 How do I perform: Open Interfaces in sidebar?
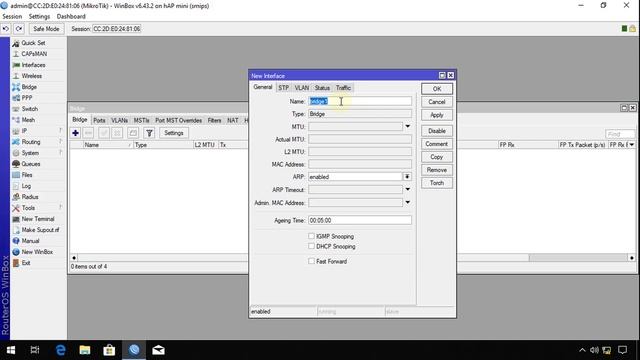point(33,65)
